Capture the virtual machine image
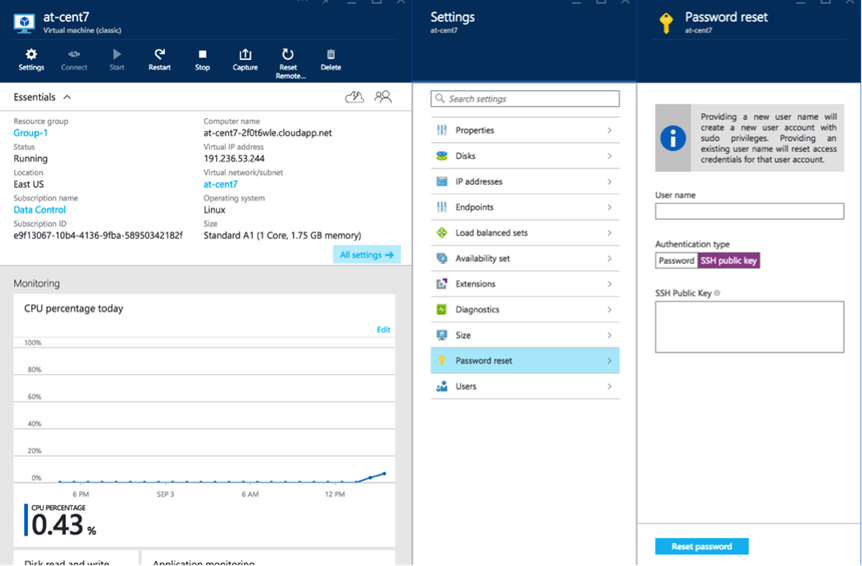 coord(245,60)
